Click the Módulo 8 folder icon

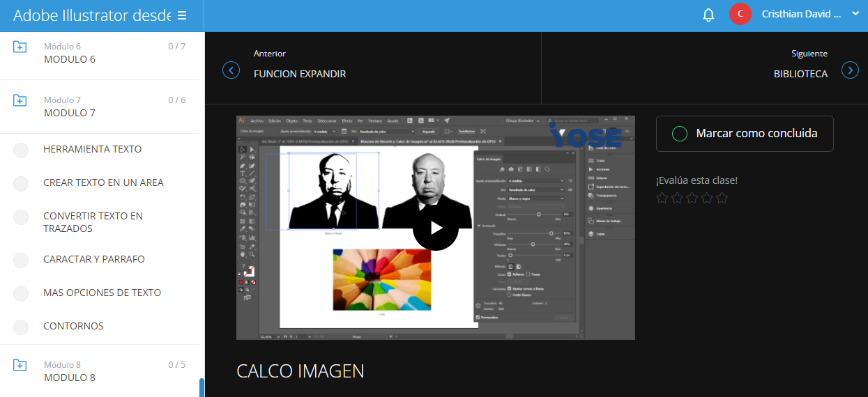pyautogui.click(x=20, y=365)
